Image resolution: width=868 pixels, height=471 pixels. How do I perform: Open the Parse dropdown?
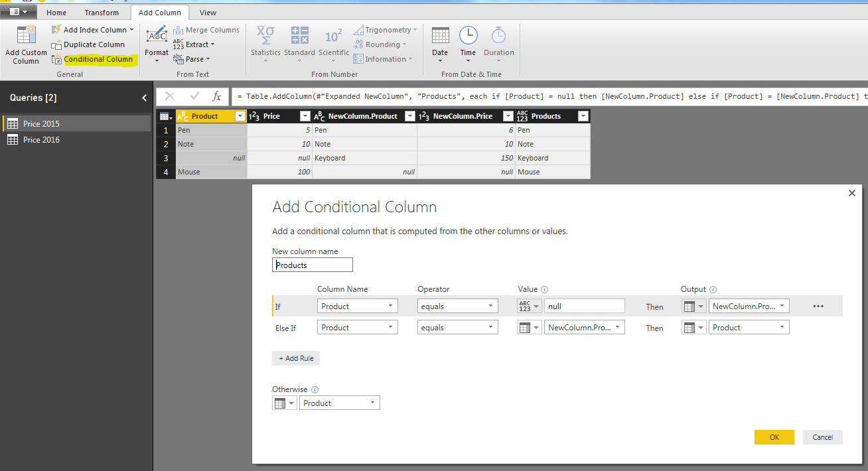point(192,59)
